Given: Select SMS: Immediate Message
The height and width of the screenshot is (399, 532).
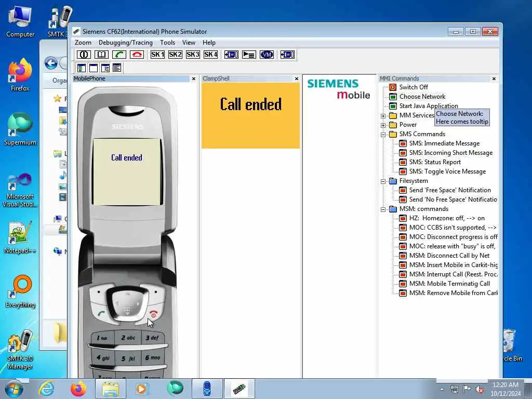Looking at the screenshot, I should (x=444, y=143).
